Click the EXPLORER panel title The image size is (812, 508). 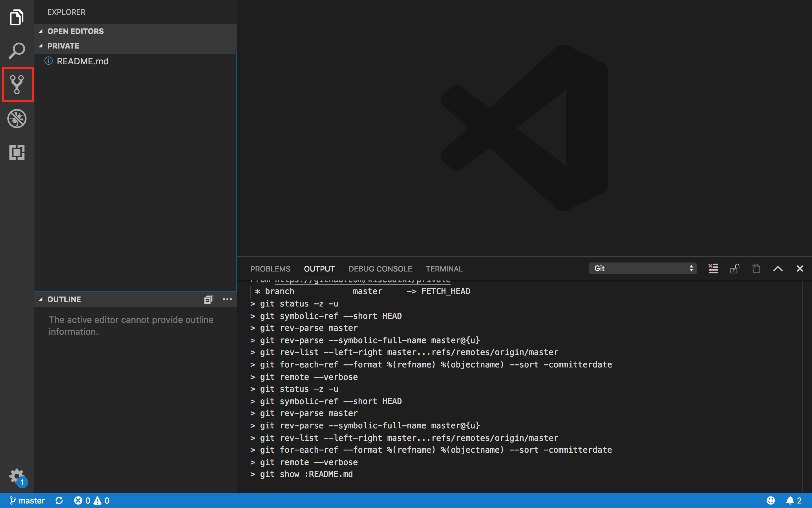click(67, 12)
